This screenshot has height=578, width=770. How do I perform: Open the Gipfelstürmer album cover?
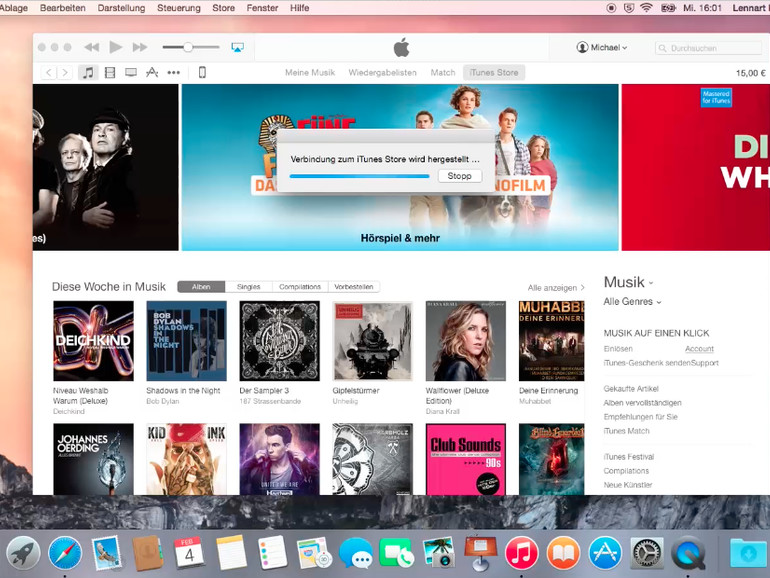tap(373, 341)
